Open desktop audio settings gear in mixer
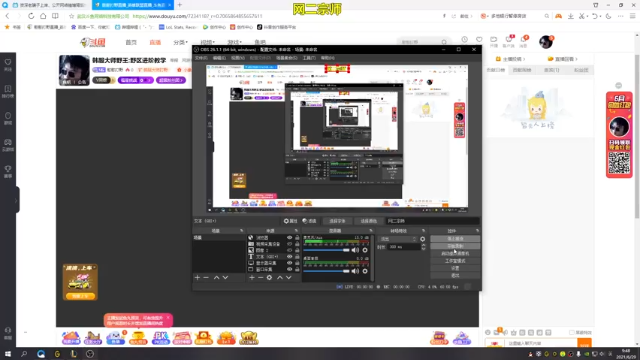The width and height of the screenshot is (640, 360). pyautogui.click(x=365, y=271)
